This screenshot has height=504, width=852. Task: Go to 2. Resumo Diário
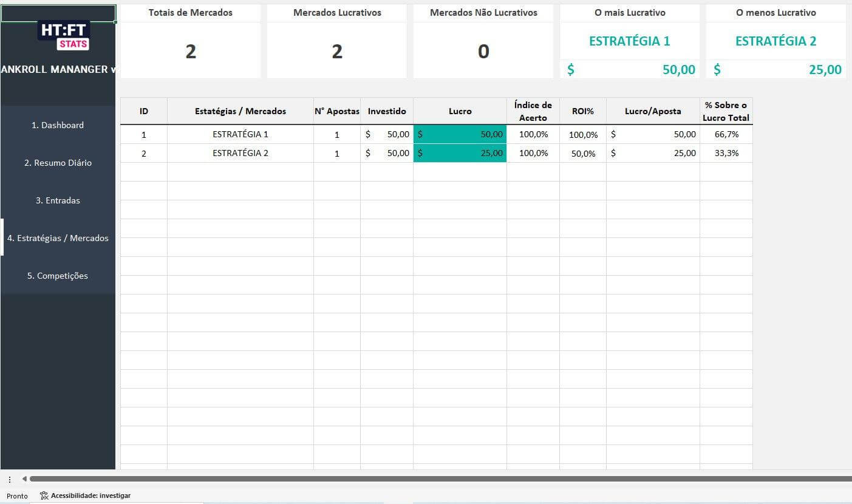coord(58,163)
